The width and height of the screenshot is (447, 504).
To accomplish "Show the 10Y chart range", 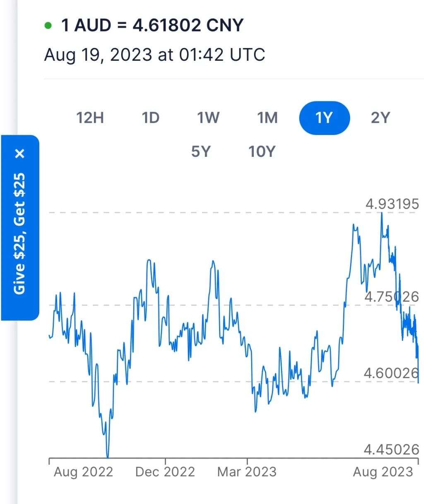I will [262, 152].
